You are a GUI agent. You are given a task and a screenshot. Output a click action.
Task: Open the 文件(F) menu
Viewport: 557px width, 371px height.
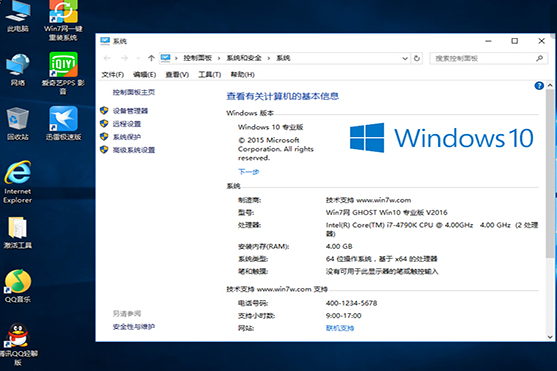(x=113, y=75)
